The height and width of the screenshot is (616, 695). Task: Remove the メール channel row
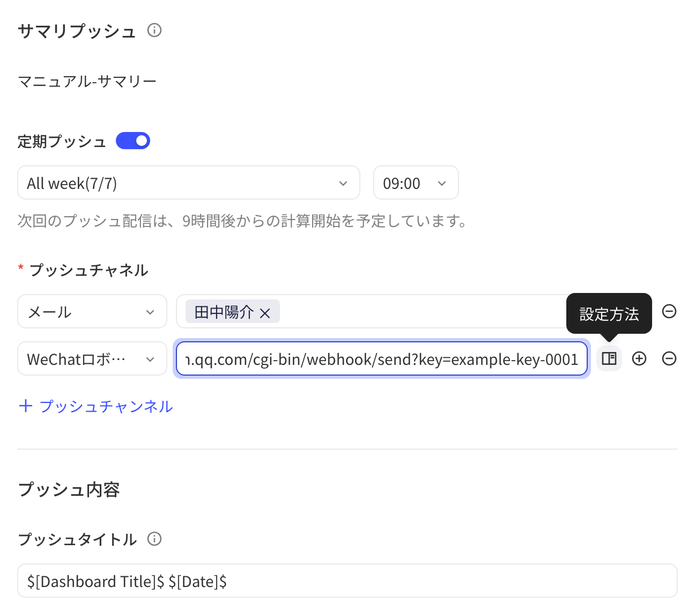click(669, 311)
